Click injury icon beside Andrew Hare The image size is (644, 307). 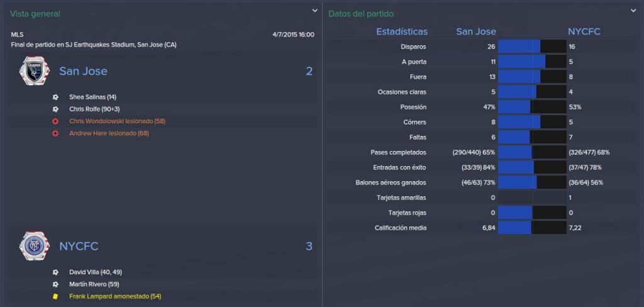(55, 133)
